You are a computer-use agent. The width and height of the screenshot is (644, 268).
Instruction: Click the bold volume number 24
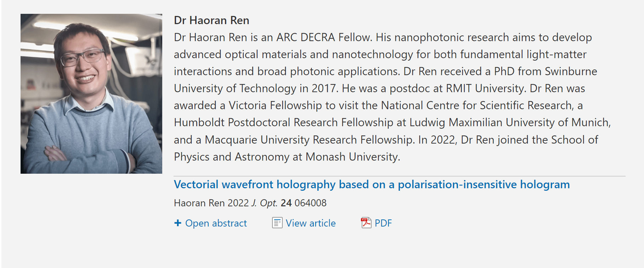(x=286, y=203)
